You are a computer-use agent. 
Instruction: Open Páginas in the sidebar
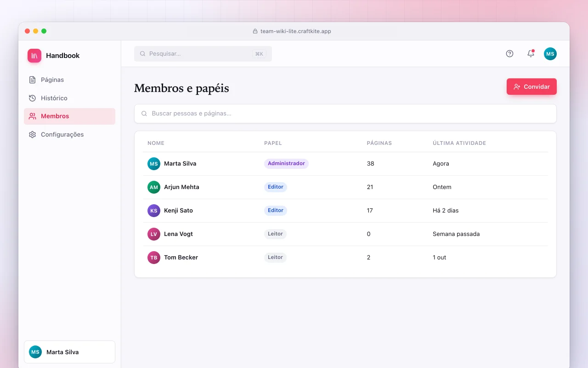[69, 80]
